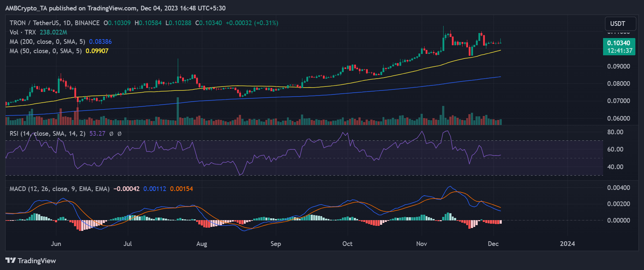
Task: Click the Aug label on time axis
Action: click(x=201, y=244)
